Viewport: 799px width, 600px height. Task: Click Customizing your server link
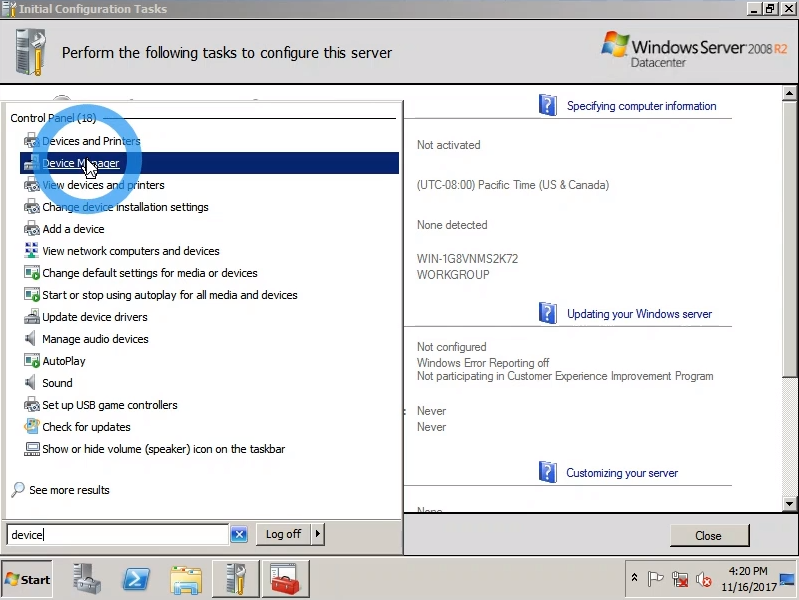(x=622, y=473)
